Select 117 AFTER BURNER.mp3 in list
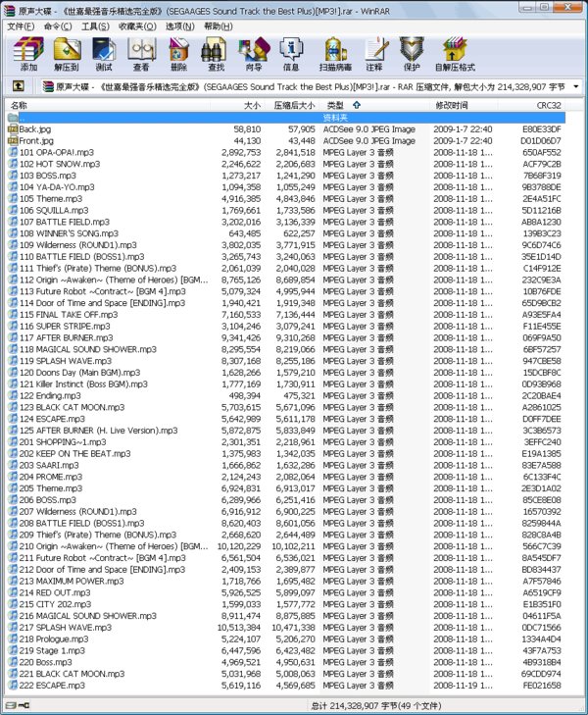The width and height of the screenshot is (588, 715). (x=286, y=338)
